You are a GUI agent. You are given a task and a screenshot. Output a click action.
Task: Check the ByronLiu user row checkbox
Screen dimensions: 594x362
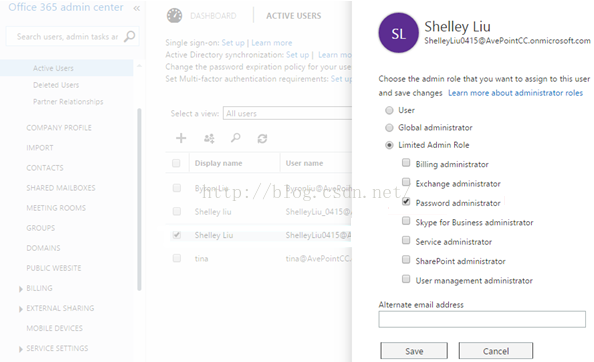click(177, 188)
